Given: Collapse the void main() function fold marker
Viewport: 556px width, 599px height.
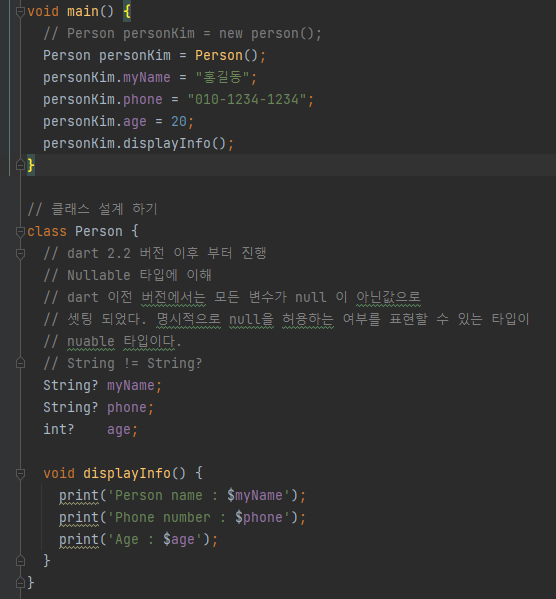Looking at the screenshot, I should tap(20, 11).
